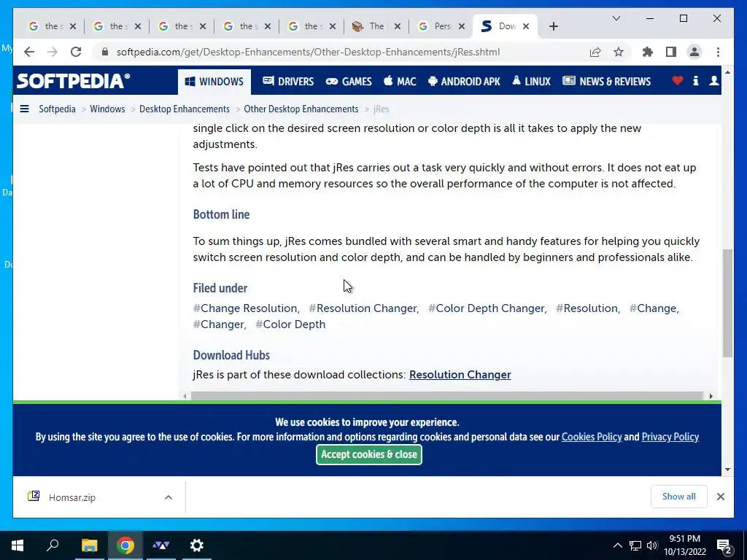747x560 pixels.
Task: Open the ANDROID APK section
Action: (464, 82)
